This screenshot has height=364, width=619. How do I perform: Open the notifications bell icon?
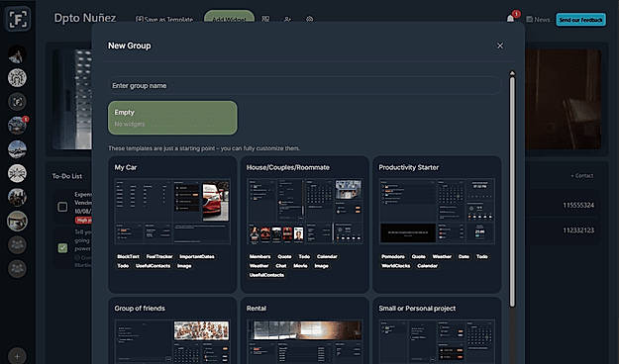[x=510, y=19]
